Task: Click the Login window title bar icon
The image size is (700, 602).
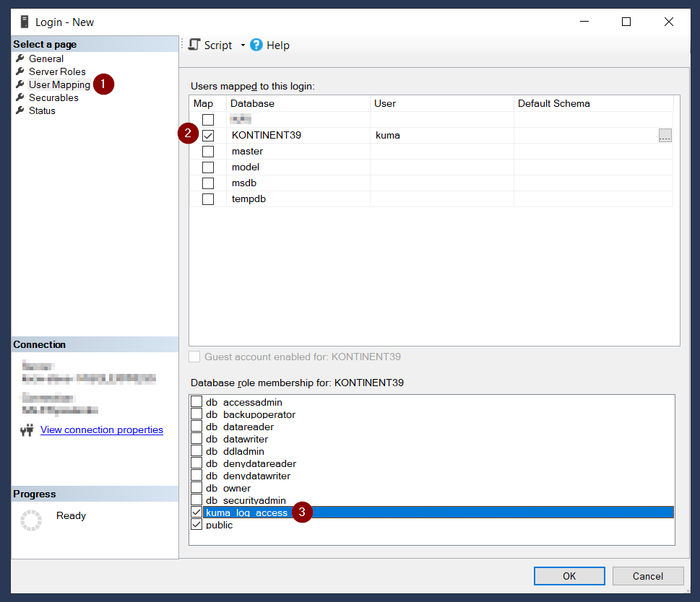Action: pos(25,22)
